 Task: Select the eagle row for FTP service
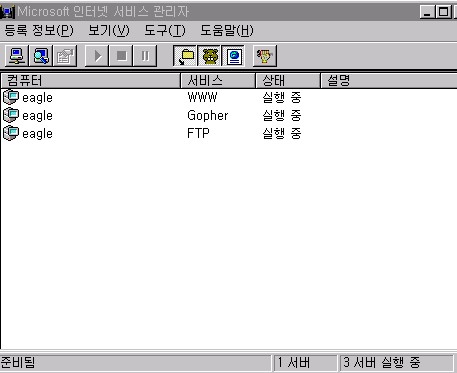[228, 133]
